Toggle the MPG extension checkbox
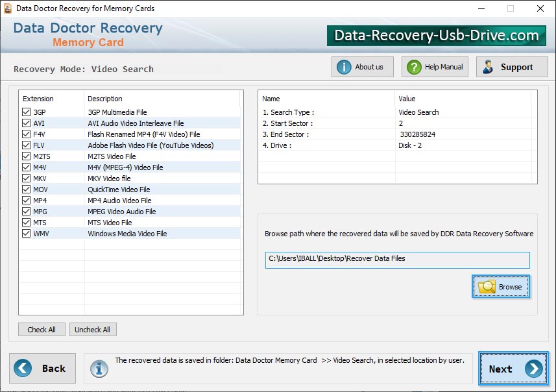This screenshot has height=392, width=556. point(26,211)
